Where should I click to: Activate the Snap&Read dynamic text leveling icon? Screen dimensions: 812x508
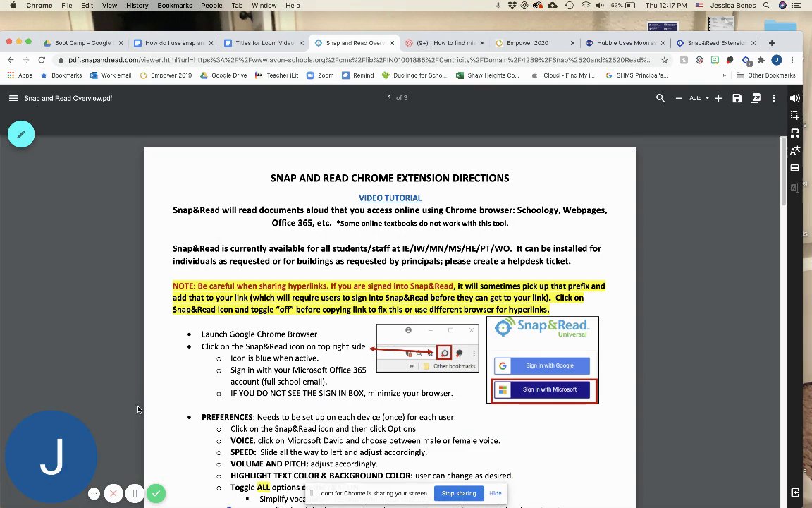795,133
